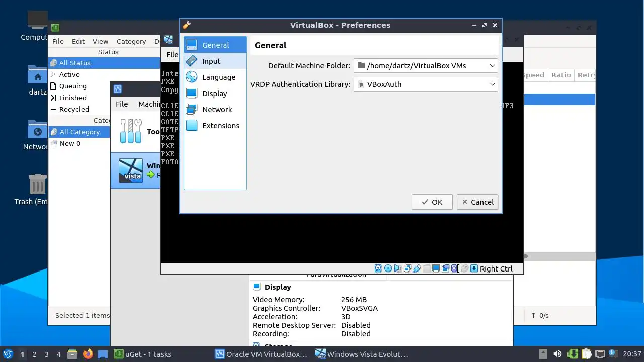Select All Category in uGet
Image resolution: width=644 pixels, height=362 pixels.
pos(79,132)
